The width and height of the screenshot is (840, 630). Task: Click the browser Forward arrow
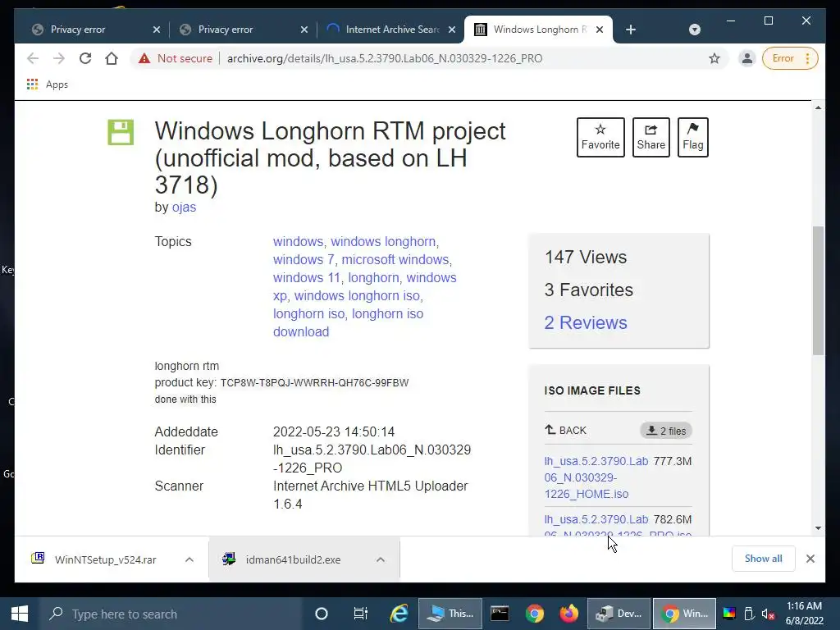[x=59, y=58]
